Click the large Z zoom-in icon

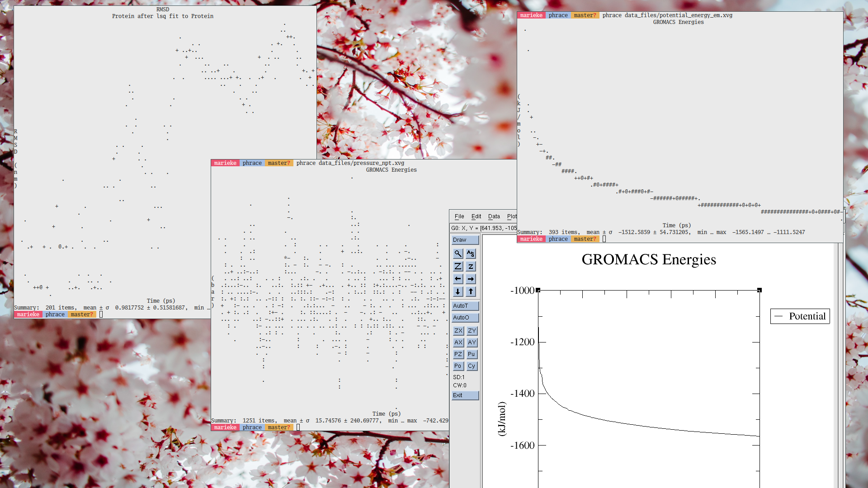point(458,267)
